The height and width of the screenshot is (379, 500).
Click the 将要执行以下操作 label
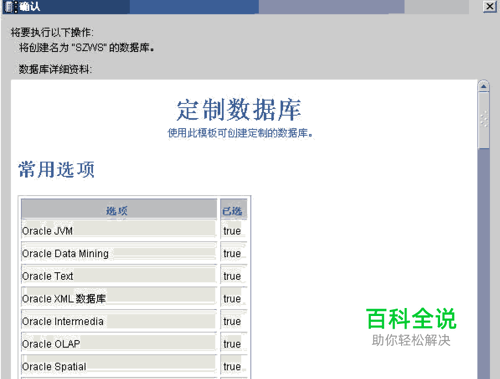tap(52, 32)
